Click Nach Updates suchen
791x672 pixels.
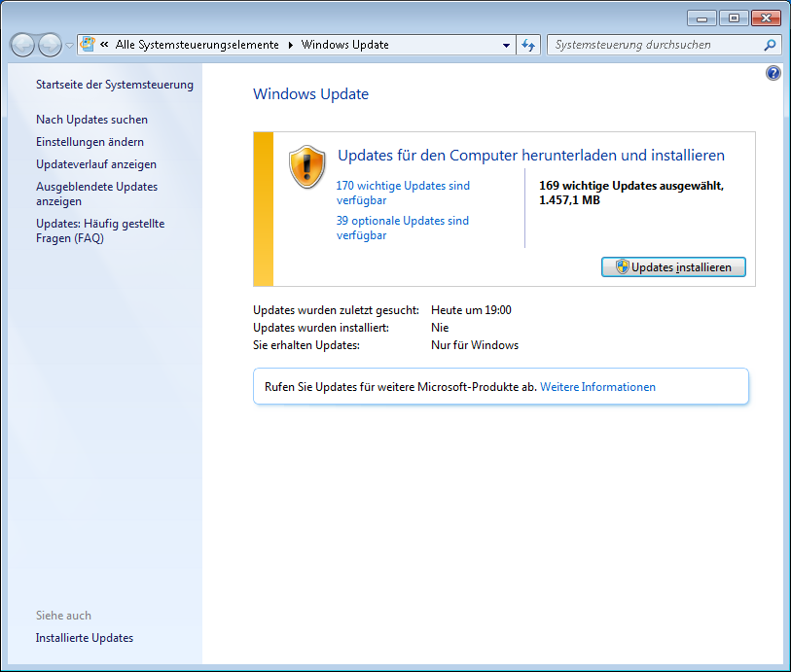pos(91,120)
